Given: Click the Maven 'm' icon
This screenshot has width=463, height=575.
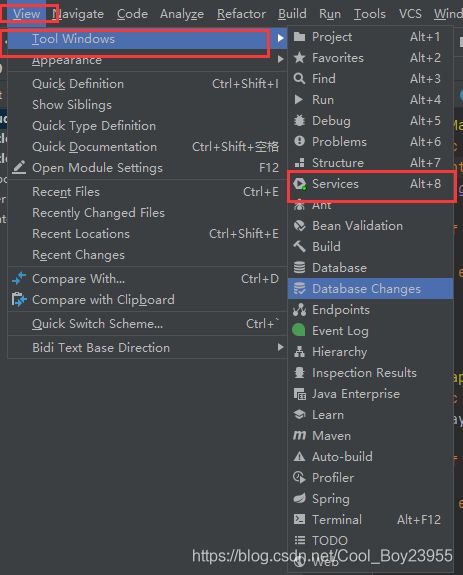Looking at the screenshot, I should point(300,436).
